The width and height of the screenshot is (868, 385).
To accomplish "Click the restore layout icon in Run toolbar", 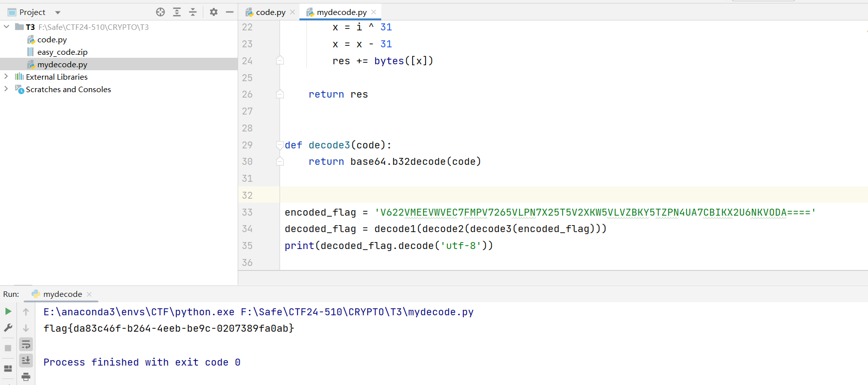I will point(8,369).
